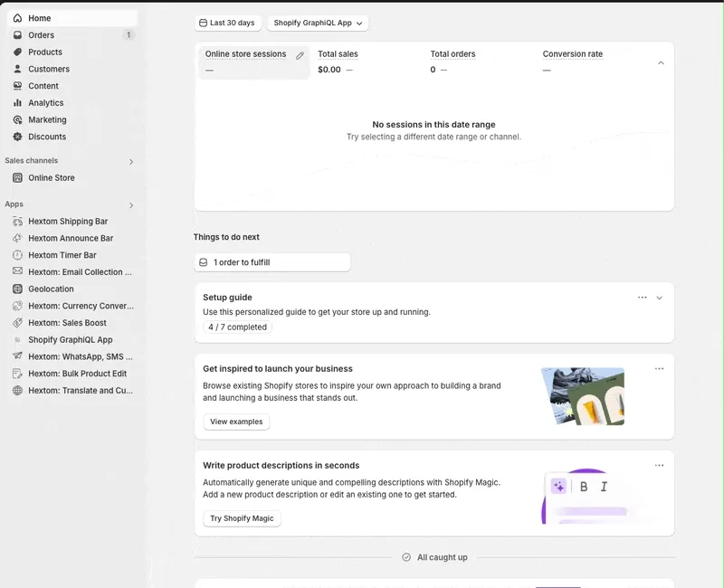Click the View examples button
Screen dimensions: 724x588
tap(236, 422)
